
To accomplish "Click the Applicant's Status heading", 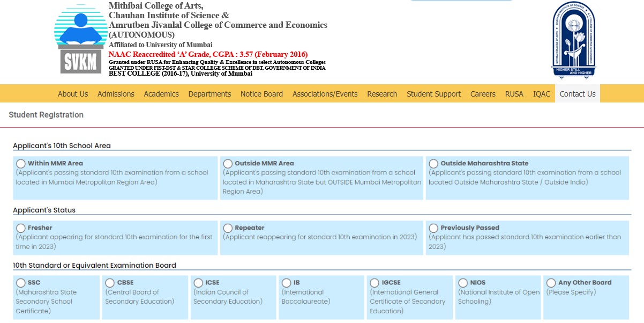I will [x=44, y=210].
